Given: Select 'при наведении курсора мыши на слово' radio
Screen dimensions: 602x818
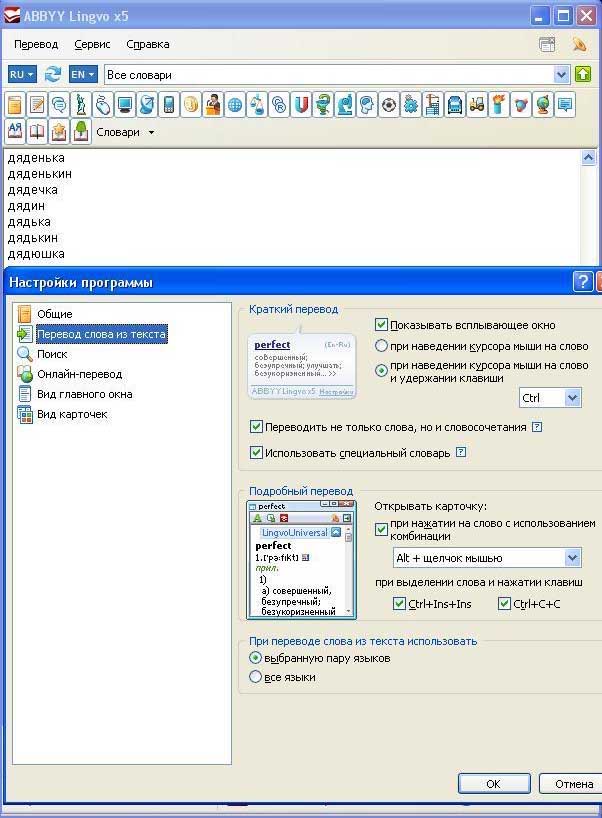Looking at the screenshot, I should pyautogui.click(x=381, y=345).
